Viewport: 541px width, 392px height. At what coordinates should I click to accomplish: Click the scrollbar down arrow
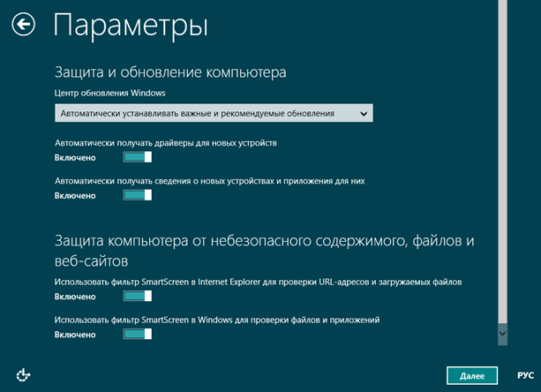[x=503, y=334]
